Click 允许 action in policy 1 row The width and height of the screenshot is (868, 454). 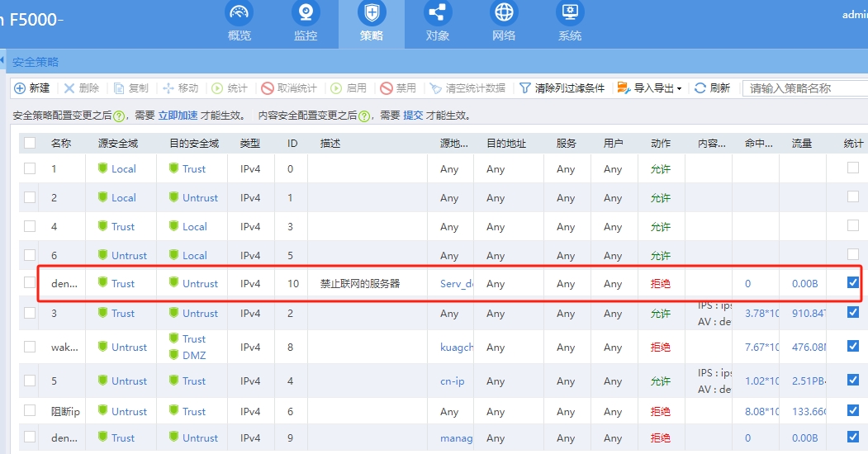(x=661, y=169)
